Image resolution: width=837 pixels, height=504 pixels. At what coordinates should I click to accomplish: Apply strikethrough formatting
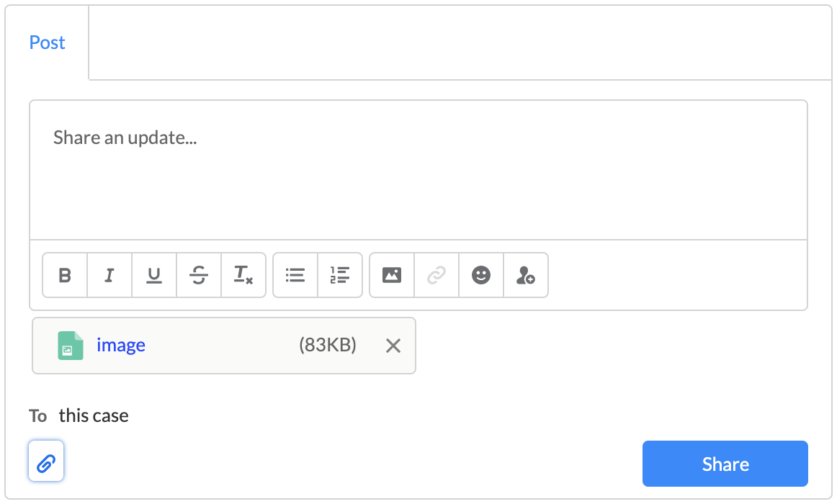click(x=198, y=275)
